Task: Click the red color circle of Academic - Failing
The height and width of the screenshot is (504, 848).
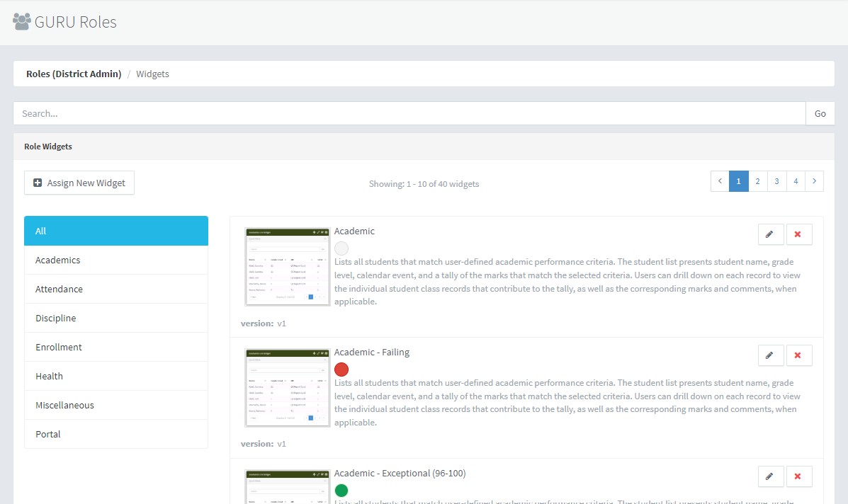Action: [x=341, y=370]
